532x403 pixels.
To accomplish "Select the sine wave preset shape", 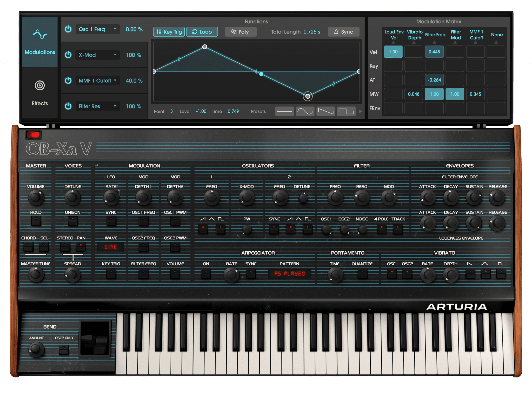I will pos(305,112).
